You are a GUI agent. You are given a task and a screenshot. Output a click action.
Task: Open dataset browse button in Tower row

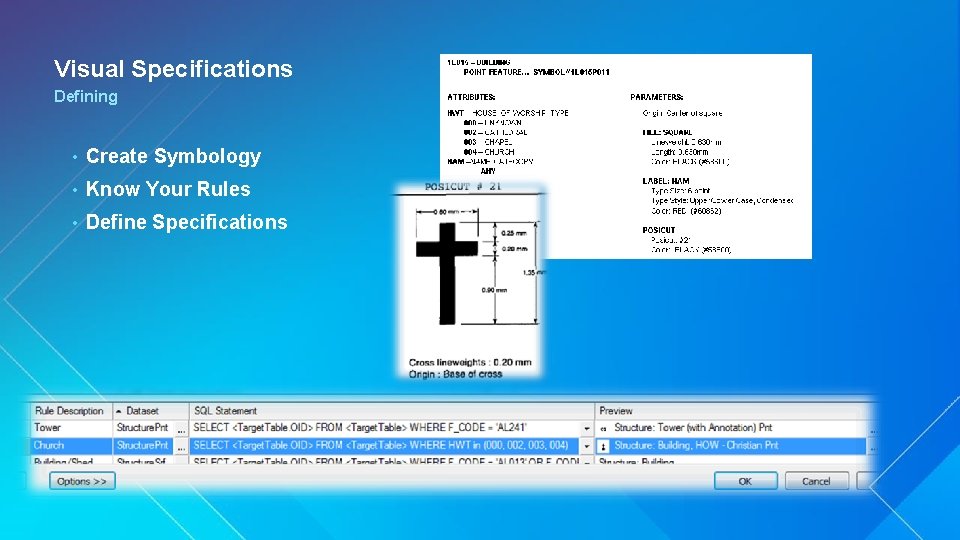click(x=181, y=429)
